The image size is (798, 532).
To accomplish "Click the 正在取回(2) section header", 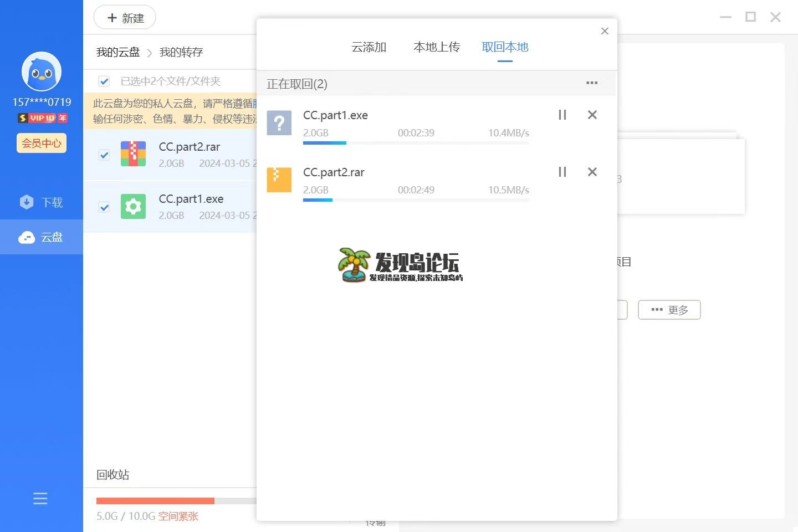I will (x=297, y=84).
